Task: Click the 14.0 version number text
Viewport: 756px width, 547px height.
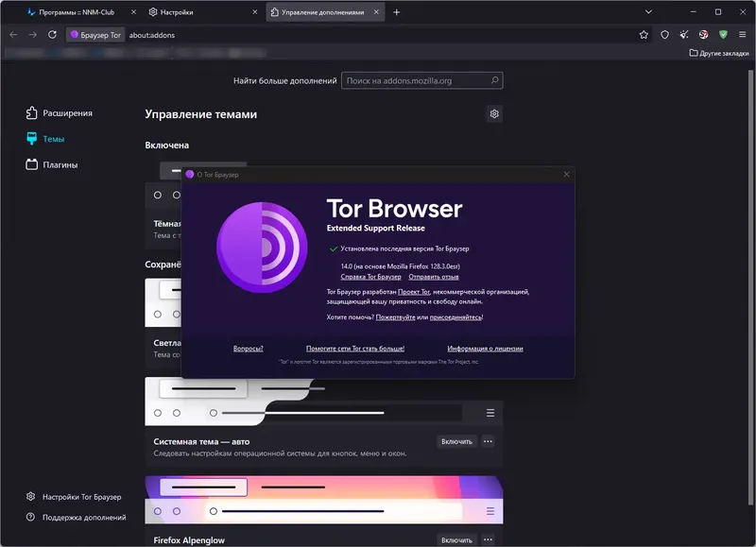Action: pyautogui.click(x=347, y=266)
